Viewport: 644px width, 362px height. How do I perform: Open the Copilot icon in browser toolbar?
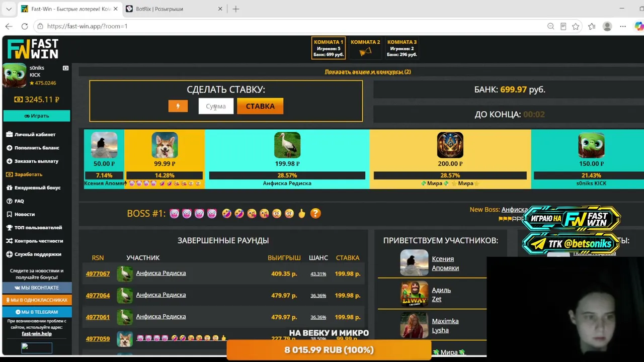[638, 26]
